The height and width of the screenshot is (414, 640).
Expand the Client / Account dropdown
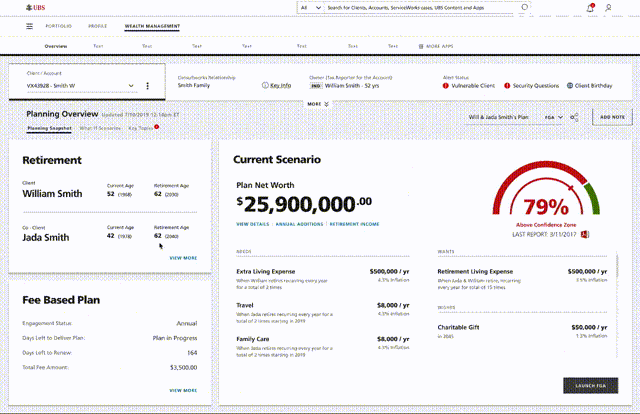pyautogui.click(x=131, y=86)
